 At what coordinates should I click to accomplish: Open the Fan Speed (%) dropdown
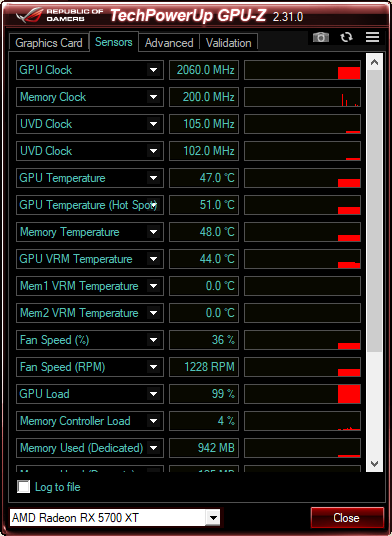point(153,340)
